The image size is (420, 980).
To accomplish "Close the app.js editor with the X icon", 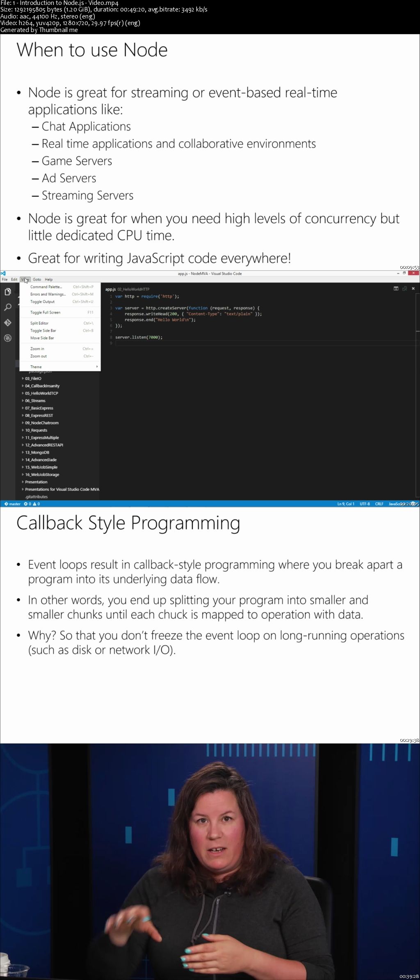I will pyautogui.click(x=413, y=289).
